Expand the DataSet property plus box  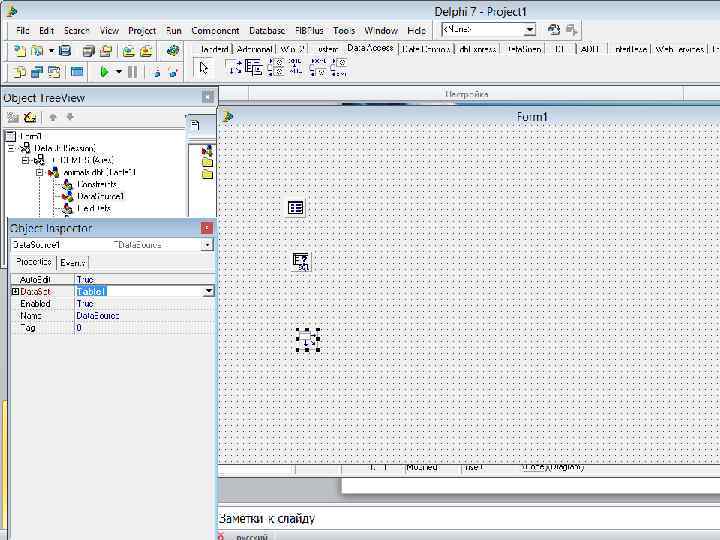point(15,292)
